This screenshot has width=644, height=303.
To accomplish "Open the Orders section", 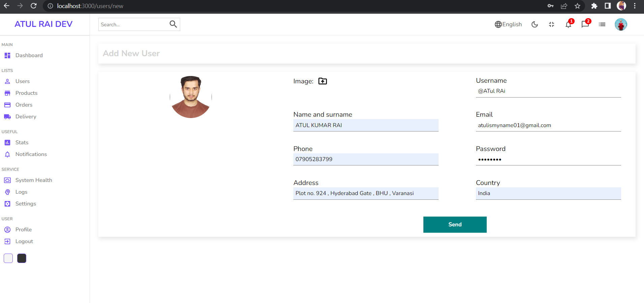I will pos(23,105).
